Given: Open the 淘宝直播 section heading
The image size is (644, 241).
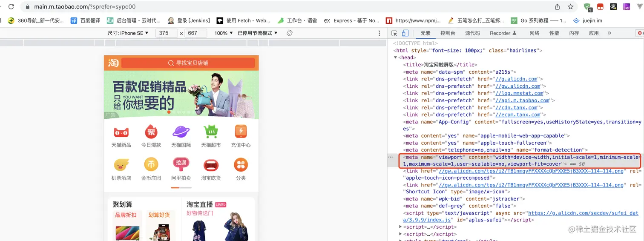Looking at the screenshot, I should click(200, 205).
